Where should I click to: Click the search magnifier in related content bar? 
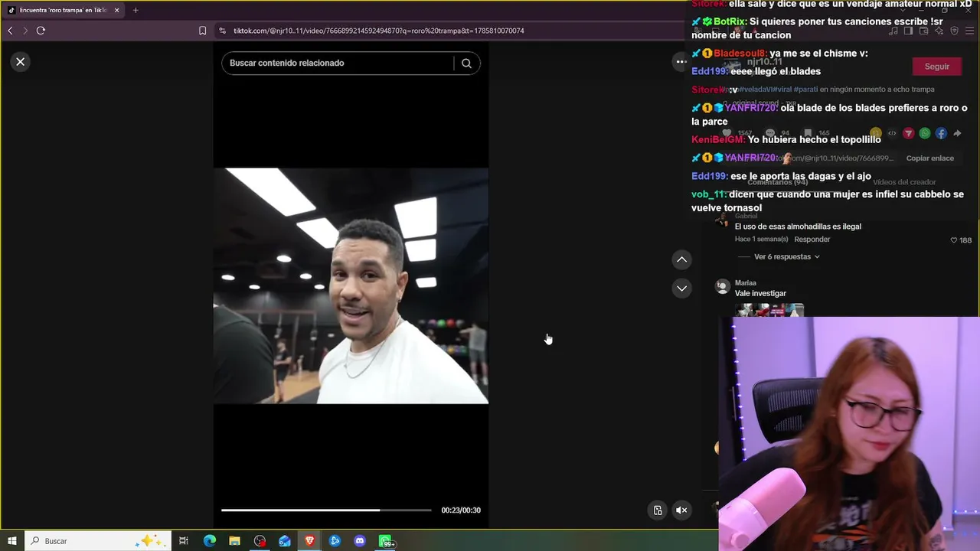466,64
